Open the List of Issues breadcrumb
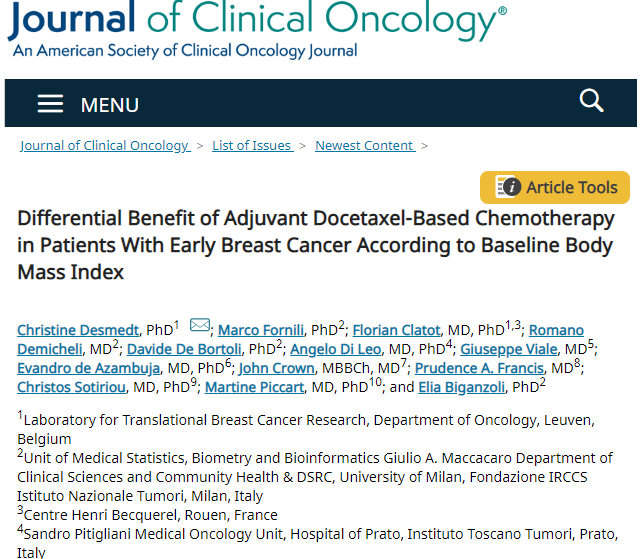 pos(253,146)
